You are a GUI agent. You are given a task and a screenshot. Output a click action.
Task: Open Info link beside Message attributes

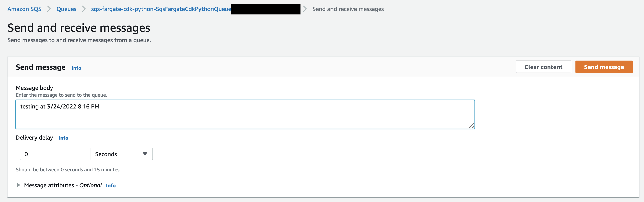111,186
